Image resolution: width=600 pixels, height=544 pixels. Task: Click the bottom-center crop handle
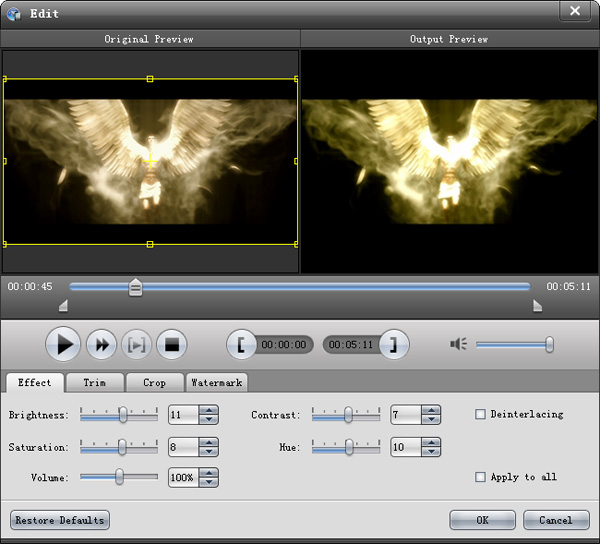(150, 244)
